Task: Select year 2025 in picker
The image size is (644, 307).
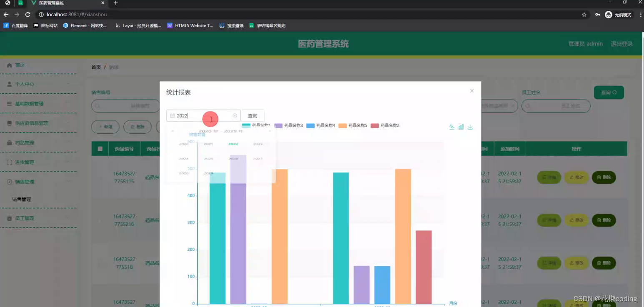Action: point(208,159)
